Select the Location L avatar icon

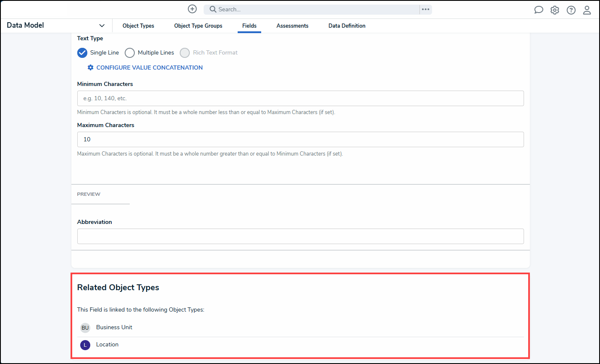85,345
